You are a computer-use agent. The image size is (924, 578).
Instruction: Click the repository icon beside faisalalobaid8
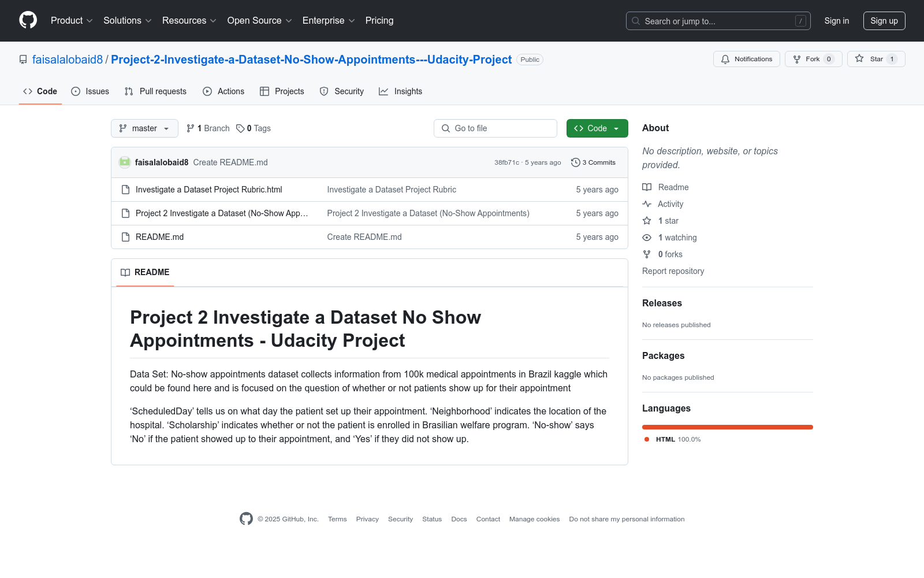(23, 60)
